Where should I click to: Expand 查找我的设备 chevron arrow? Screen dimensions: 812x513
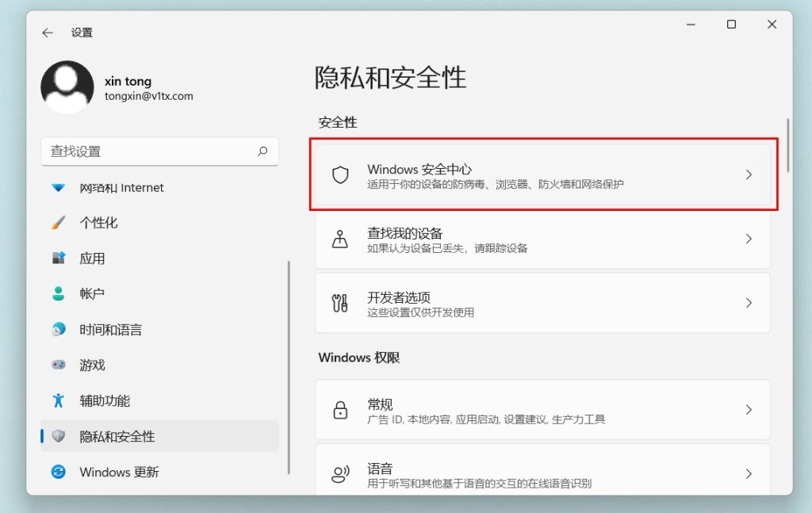pos(749,239)
